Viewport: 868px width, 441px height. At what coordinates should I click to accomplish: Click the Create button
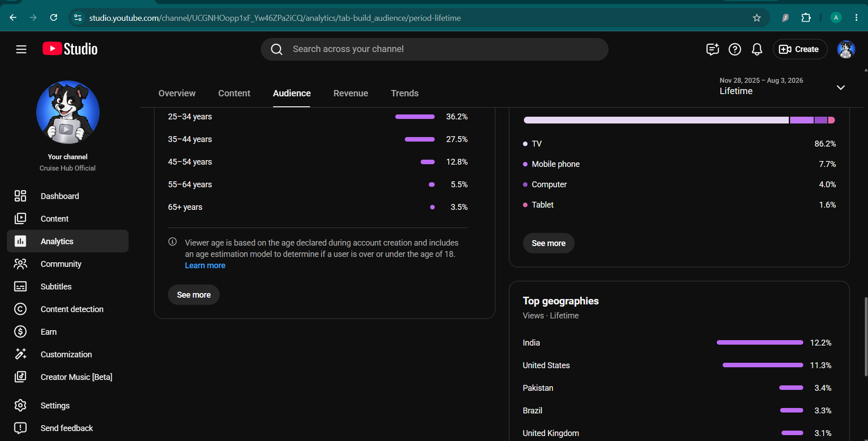[800, 49]
